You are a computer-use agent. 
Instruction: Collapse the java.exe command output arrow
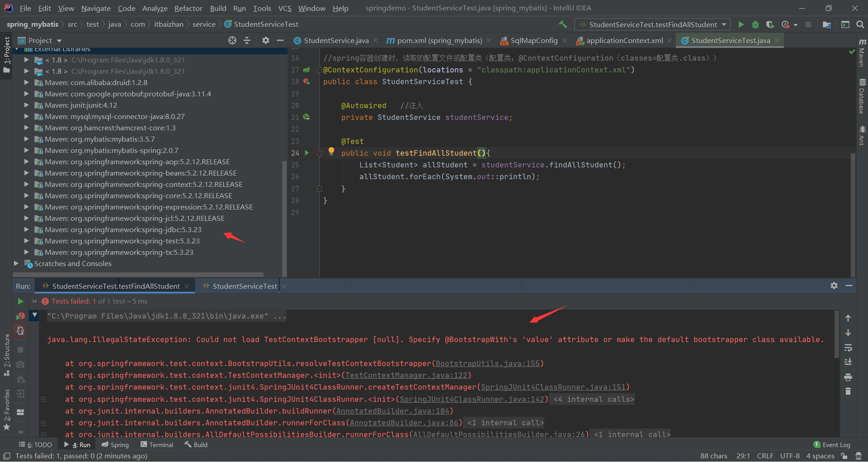click(35, 315)
